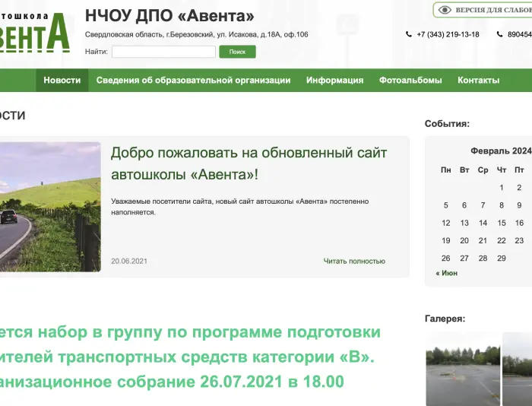Open the second gallery photo at the right edge
The height and width of the screenshot is (406, 532).
[x=517, y=369]
